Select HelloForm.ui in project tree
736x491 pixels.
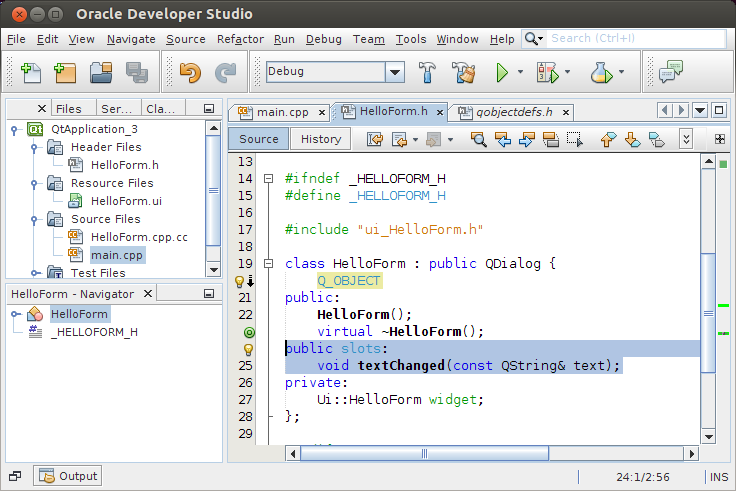pos(125,201)
